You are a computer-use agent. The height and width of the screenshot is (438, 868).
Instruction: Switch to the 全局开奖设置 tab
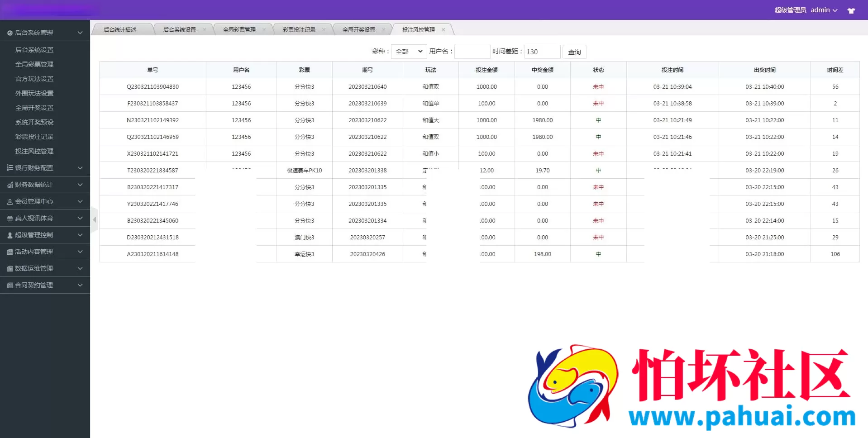click(359, 29)
